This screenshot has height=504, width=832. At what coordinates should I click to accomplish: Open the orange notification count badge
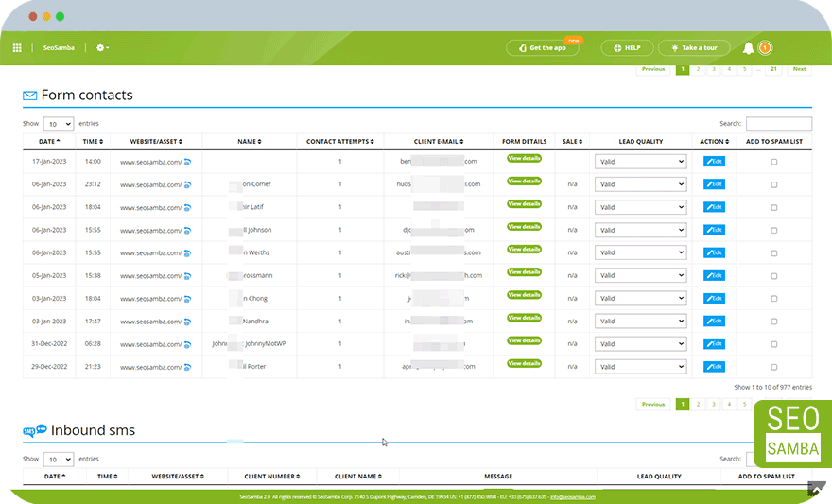click(765, 48)
